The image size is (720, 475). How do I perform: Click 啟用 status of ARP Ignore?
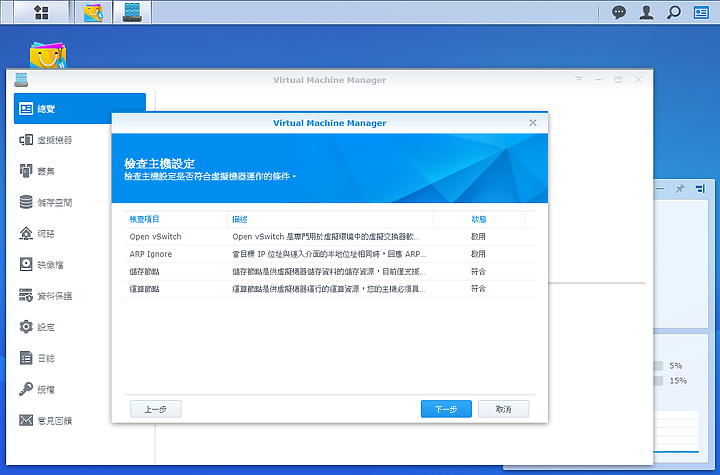point(478,254)
